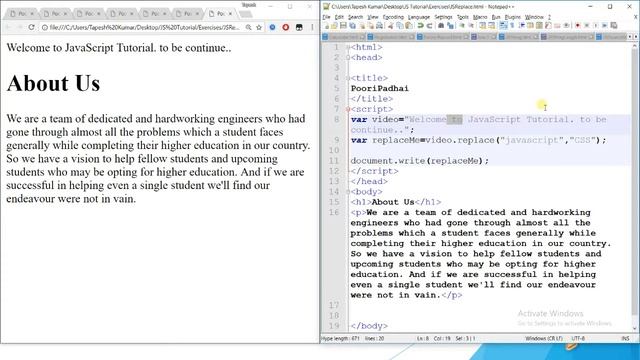Close the active Chrome tab
Viewport: 640px width, 360px height.
(x=230, y=14)
